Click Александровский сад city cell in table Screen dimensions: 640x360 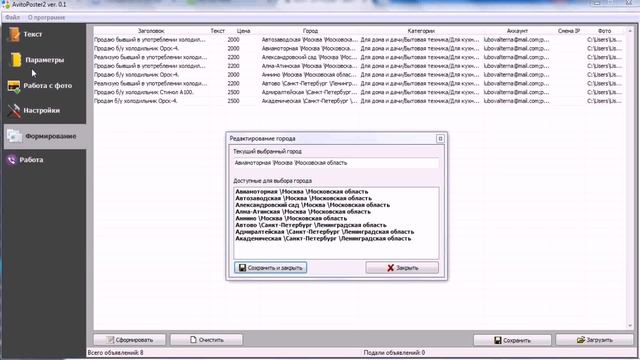click(309, 57)
